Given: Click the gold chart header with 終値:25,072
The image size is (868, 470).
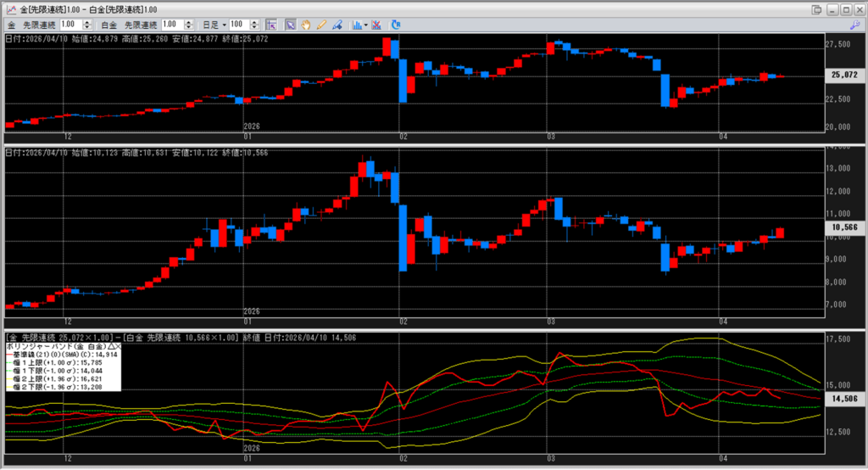Looking at the screenshot, I should coord(136,39).
